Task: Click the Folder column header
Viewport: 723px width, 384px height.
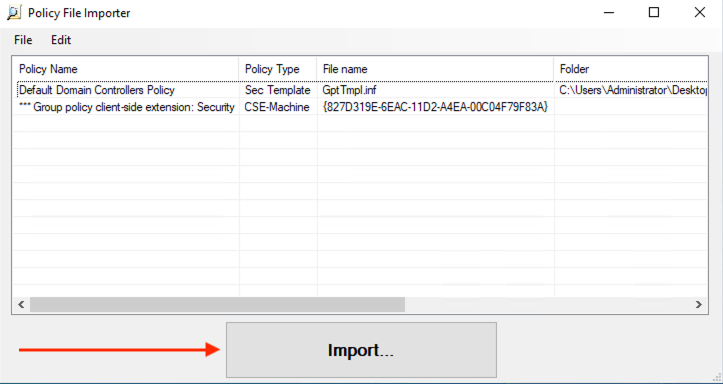Action: [x=630, y=69]
